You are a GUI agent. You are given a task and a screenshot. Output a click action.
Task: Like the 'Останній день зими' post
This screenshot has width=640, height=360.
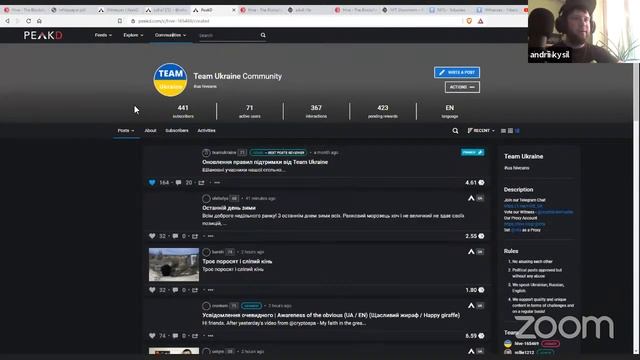[x=152, y=236]
